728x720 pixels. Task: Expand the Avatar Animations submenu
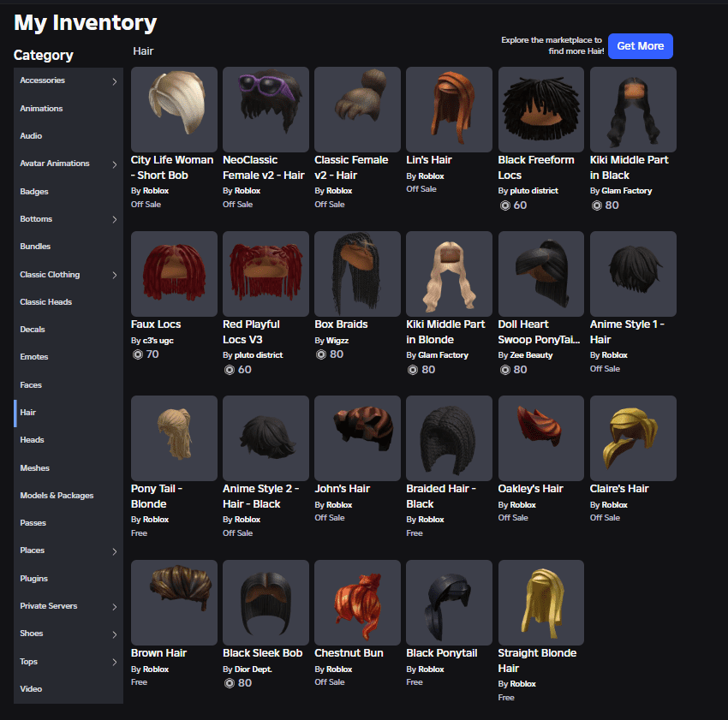click(115, 164)
